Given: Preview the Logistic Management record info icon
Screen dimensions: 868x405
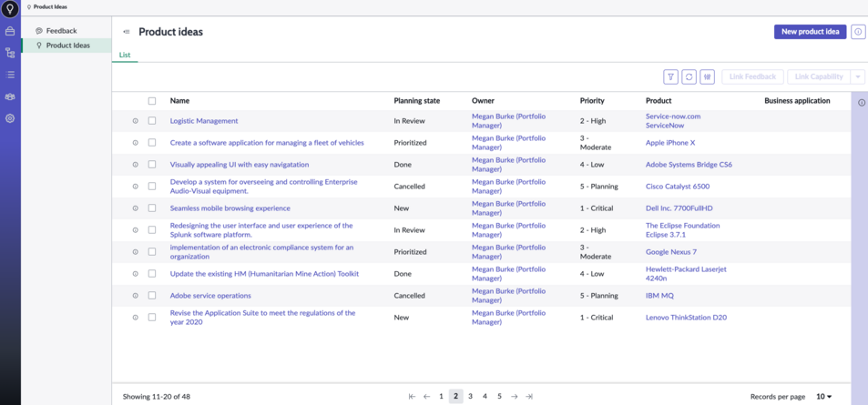Looking at the screenshot, I should click(135, 121).
